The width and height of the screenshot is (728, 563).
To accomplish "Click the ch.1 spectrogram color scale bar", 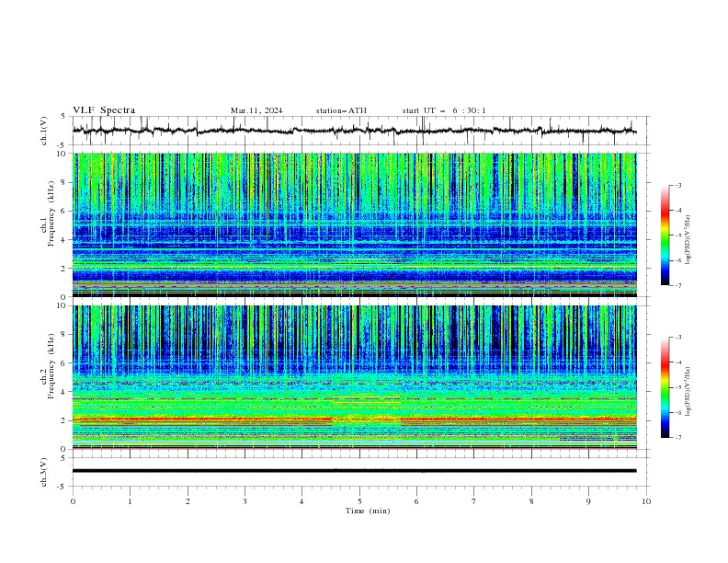I will click(665, 236).
